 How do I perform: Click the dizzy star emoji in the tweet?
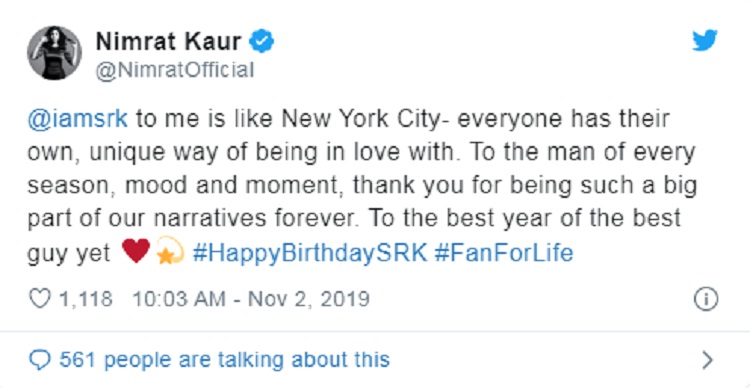tap(170, 251)
